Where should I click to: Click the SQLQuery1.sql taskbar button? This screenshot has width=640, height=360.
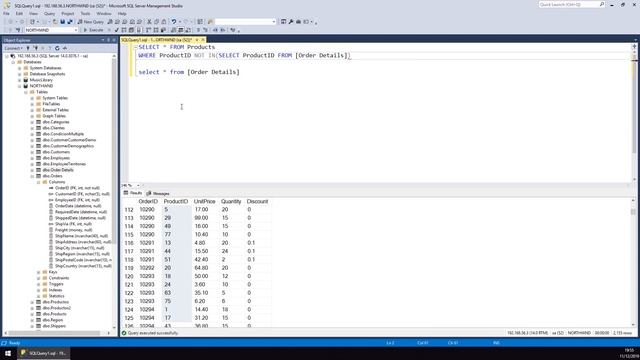(x=43, y=353)
